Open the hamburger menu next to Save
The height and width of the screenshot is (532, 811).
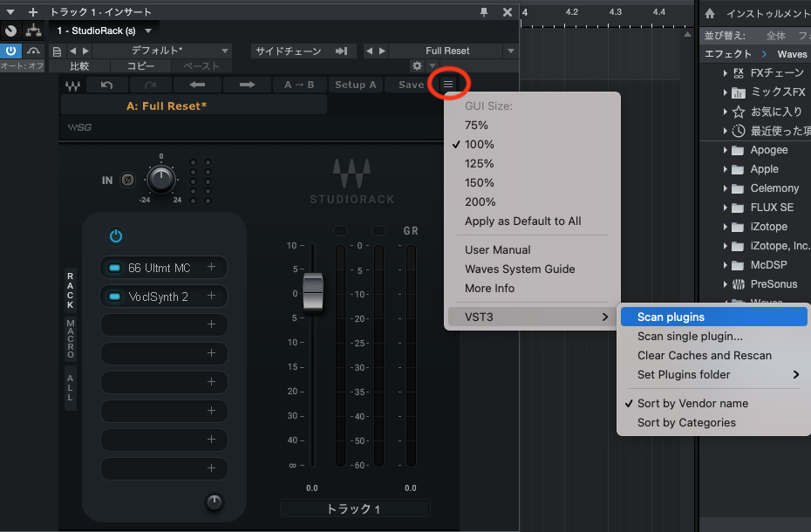(x=448, y=84)
